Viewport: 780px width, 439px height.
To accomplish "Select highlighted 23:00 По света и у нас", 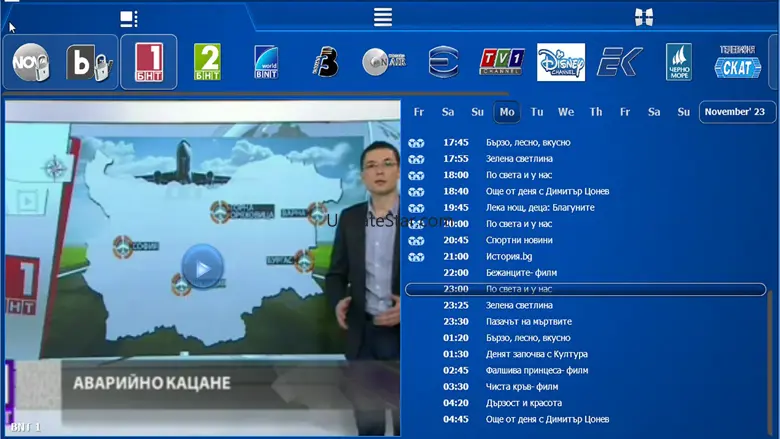I will point(586,289).
